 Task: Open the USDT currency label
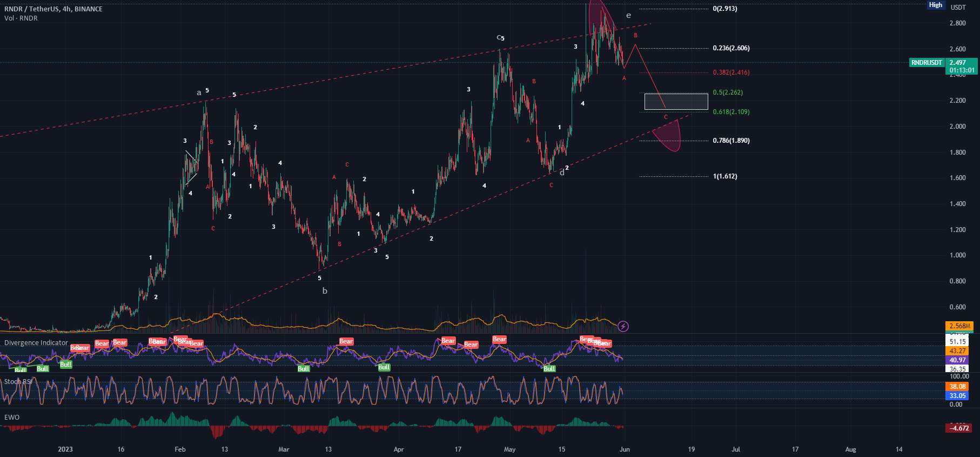[x=958, y=8]
